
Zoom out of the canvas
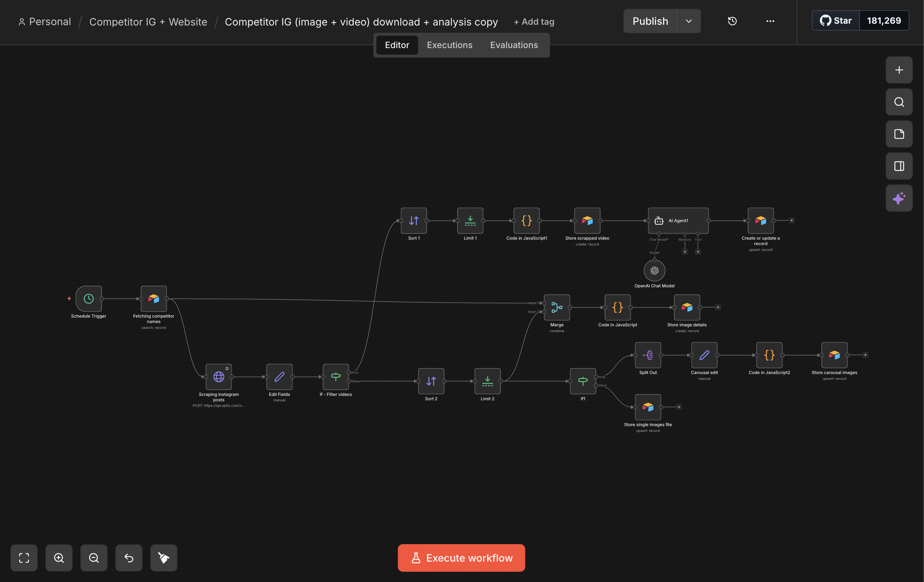[94, 558]
